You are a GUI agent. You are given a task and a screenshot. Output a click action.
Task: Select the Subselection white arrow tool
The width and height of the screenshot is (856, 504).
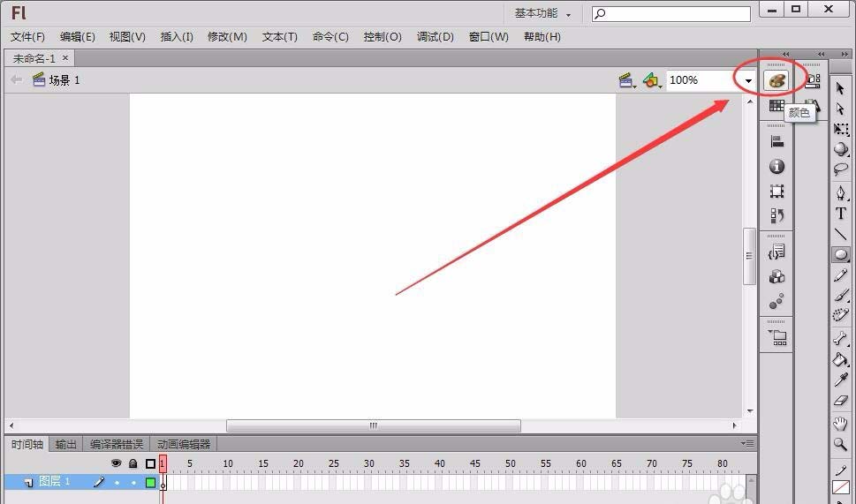click(x=840, y=109)
